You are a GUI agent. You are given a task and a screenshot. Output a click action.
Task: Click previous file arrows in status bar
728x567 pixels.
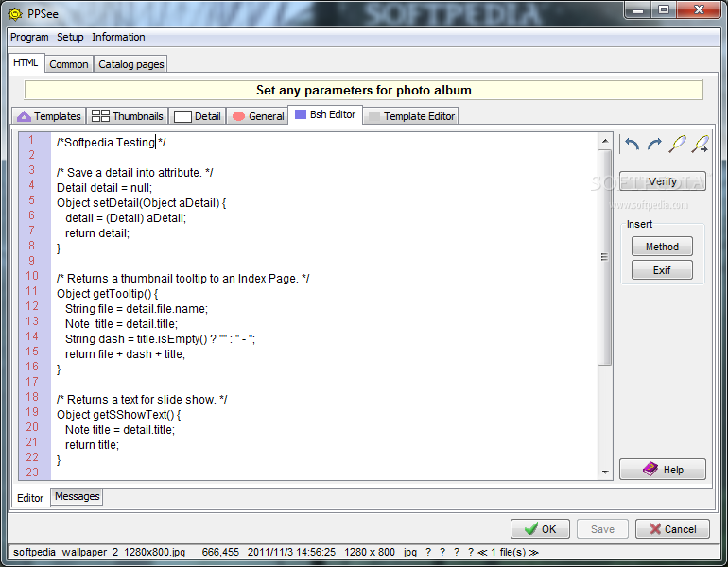click(x=483, y=552)
